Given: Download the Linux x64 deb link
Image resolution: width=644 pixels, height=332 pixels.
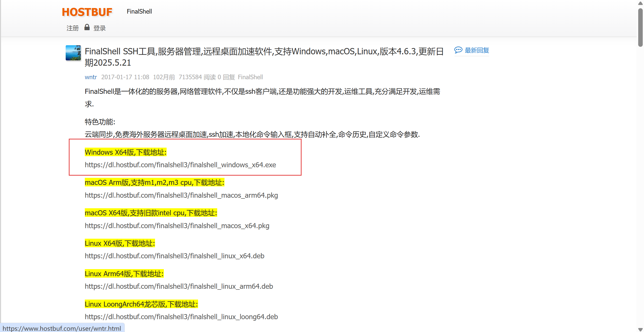Looking at the screenshot, I should click(174, 256).
